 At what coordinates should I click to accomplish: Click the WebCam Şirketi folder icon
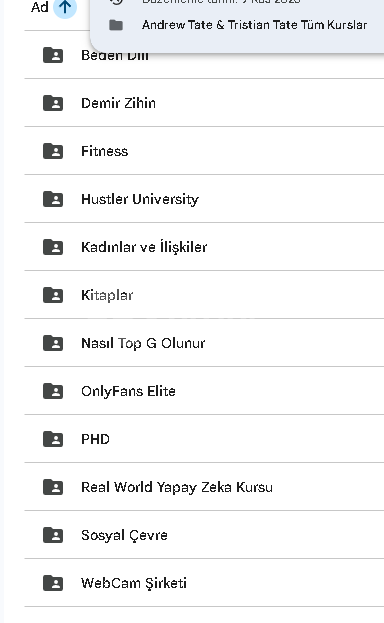(x=53, y=583)
